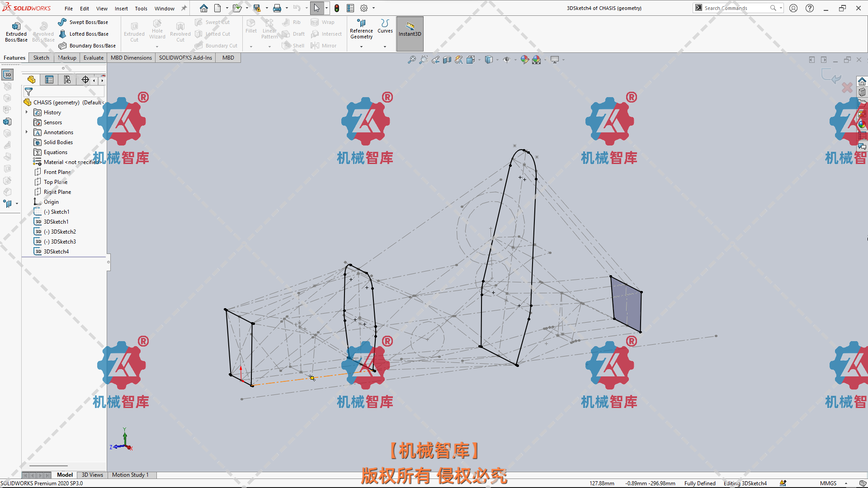Switch to the Evaluate tab
Screen dimensions: 868x488
(93, 58)
